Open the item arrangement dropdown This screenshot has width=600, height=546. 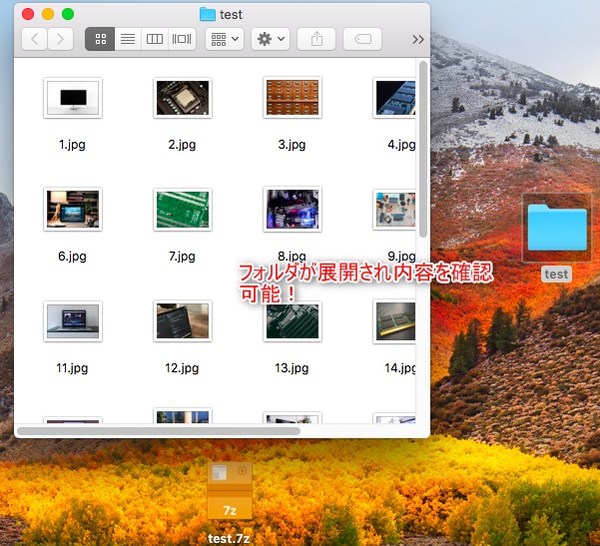[225, 39]
